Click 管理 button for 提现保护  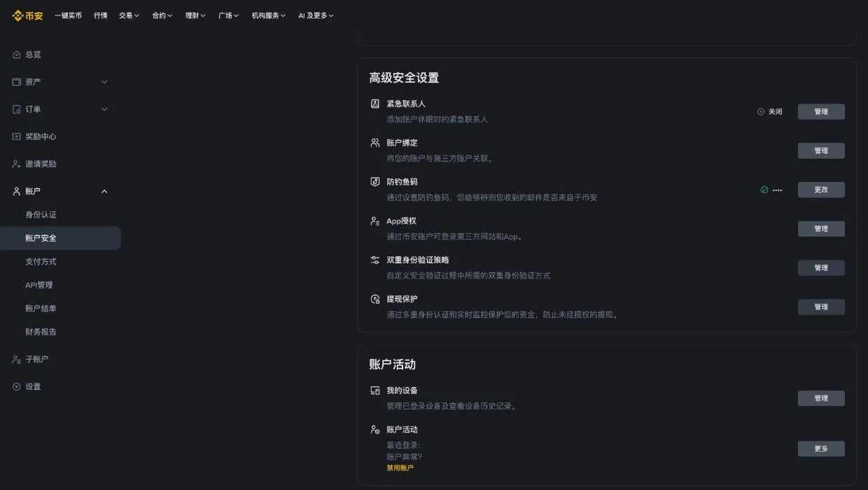click(x=821, y=307)
